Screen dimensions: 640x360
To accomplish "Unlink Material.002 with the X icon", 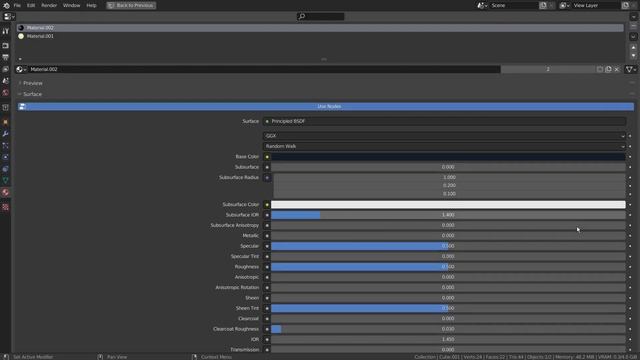I will point(617,69).
